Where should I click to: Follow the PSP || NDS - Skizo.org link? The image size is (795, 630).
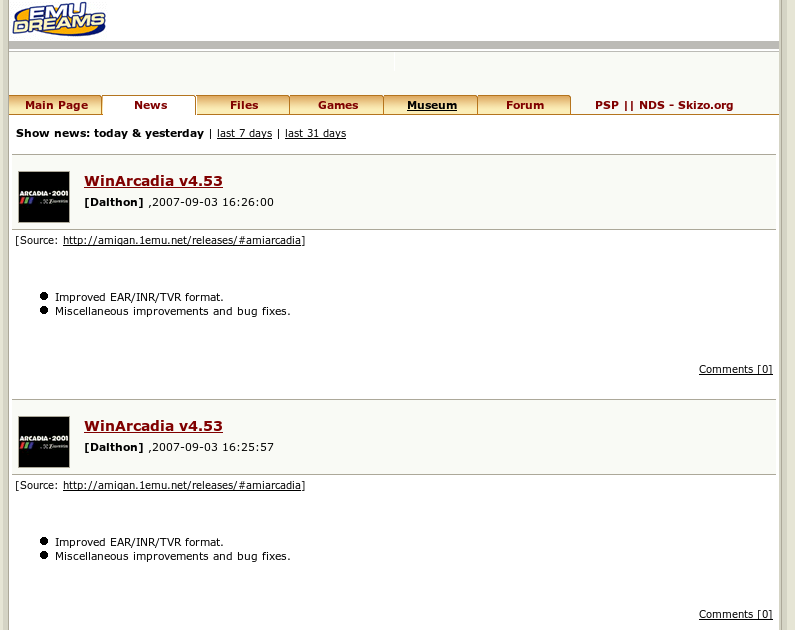coord(664,105)
